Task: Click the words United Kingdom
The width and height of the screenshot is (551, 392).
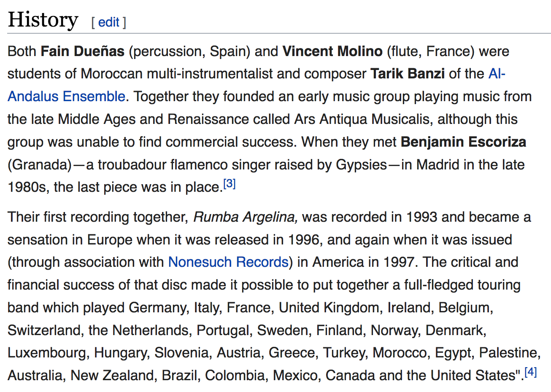Action: (329, 308)
